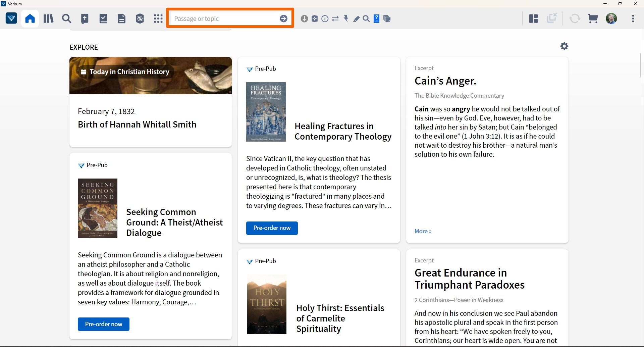Open the Search magnifier next to Library
Image resolution: width=644 pixels, height=347 pixels.
[x=66, y=18]
